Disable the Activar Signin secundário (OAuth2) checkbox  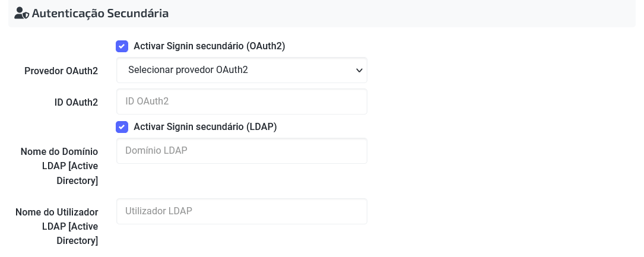click(x=122, y=46)
